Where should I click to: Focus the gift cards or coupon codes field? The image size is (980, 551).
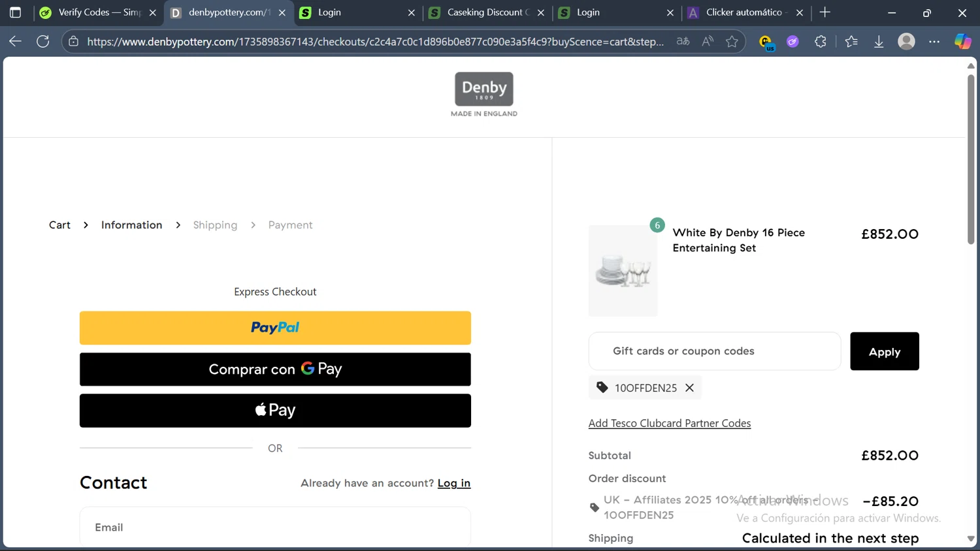coord(715,351)
